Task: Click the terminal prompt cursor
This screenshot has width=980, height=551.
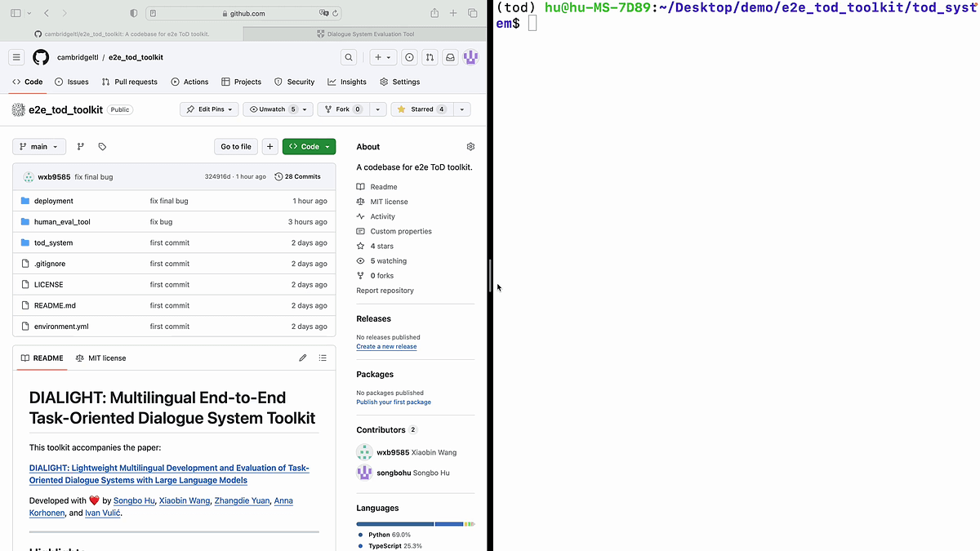Action: coord(532,23)
